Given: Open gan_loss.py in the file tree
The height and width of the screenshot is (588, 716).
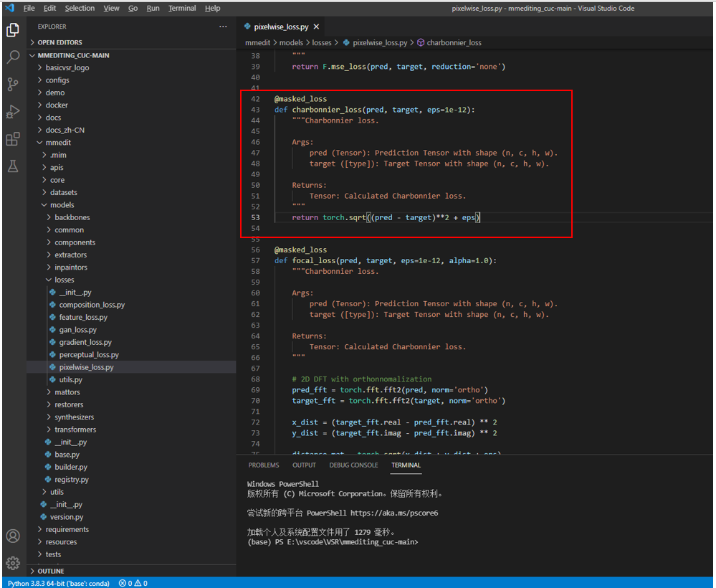Looking at the screenshot, I should click(77, 330).
